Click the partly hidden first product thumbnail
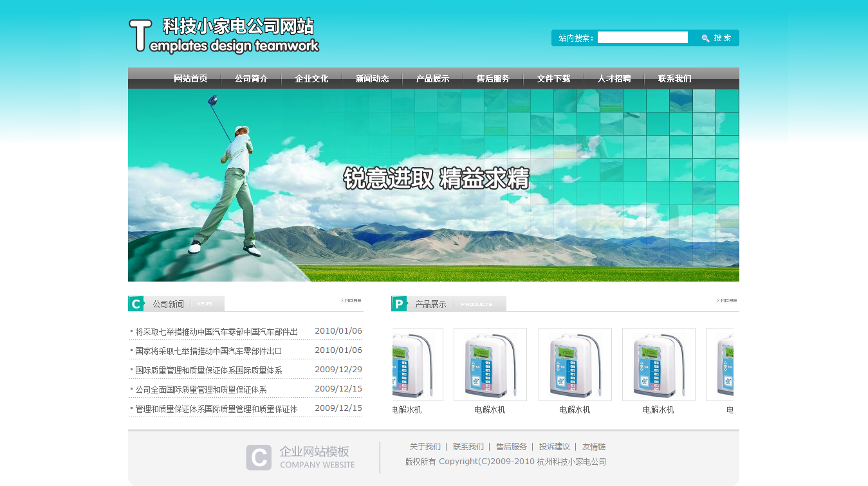This screenshot has width=868, height=486. (x=418, y=364)
